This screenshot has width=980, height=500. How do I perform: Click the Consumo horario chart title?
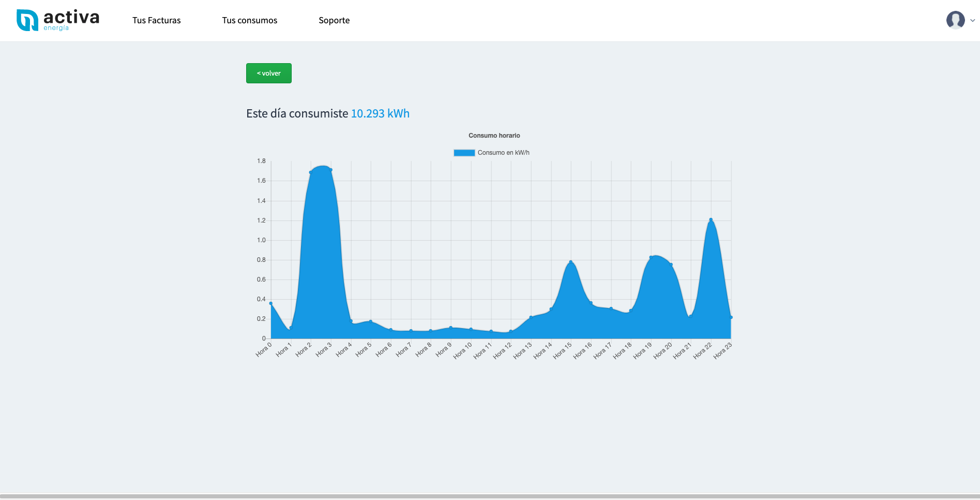click(494, 136)
